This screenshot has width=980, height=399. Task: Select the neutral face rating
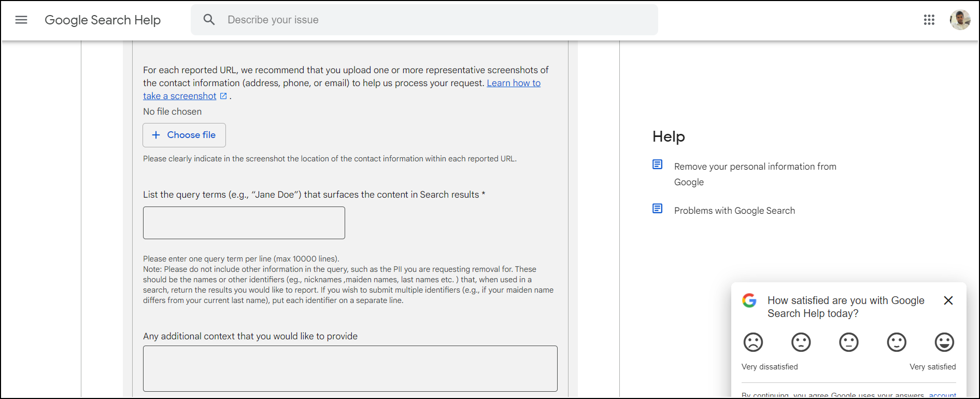pyautogui.click(x=849, y=342)
